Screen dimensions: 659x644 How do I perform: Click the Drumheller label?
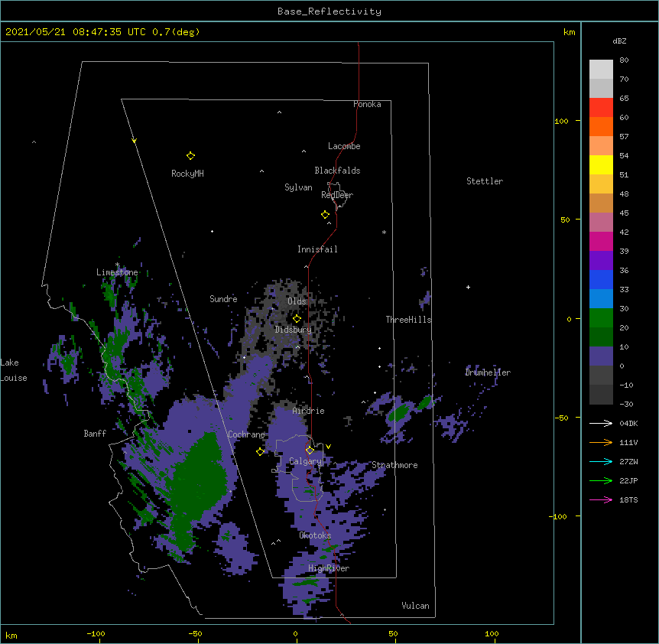point(488,372)
